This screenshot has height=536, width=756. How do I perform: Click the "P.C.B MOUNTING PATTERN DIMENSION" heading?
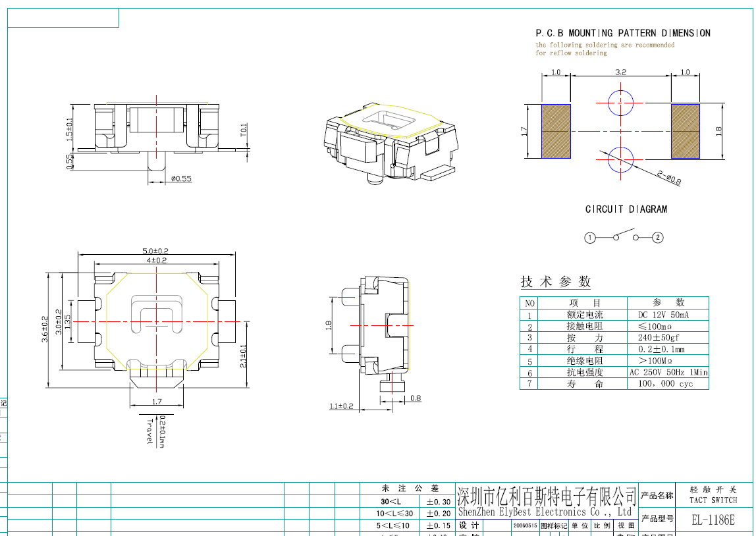pos(622,34)
